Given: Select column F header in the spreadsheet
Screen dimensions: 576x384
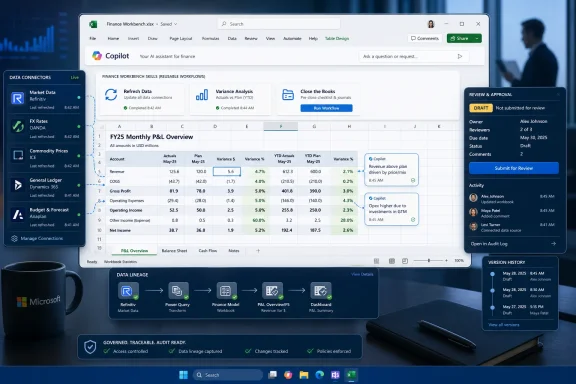Looking at the screenshot, I should click(281, 126).
